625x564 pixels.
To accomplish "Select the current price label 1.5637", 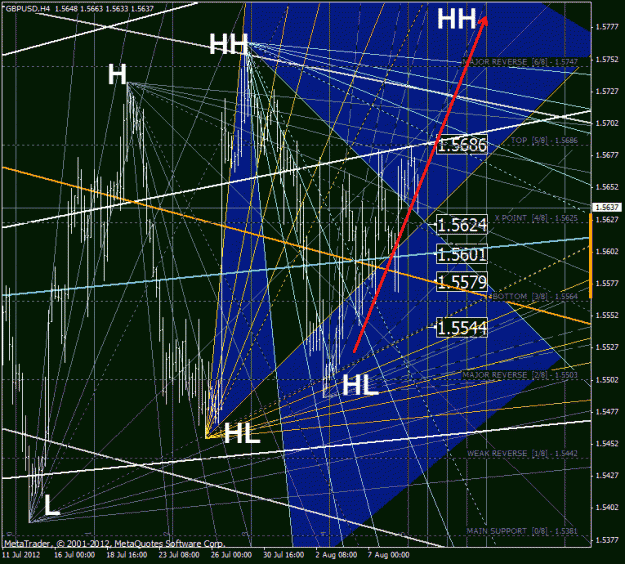I will [x=607, y=207].
